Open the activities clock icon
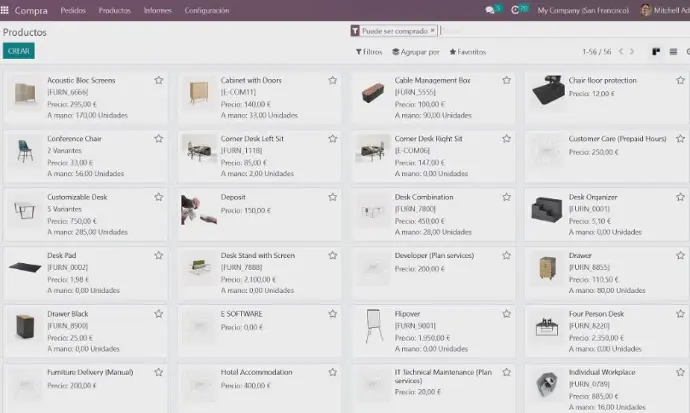The image size is (690, 413). coord(515,10)
